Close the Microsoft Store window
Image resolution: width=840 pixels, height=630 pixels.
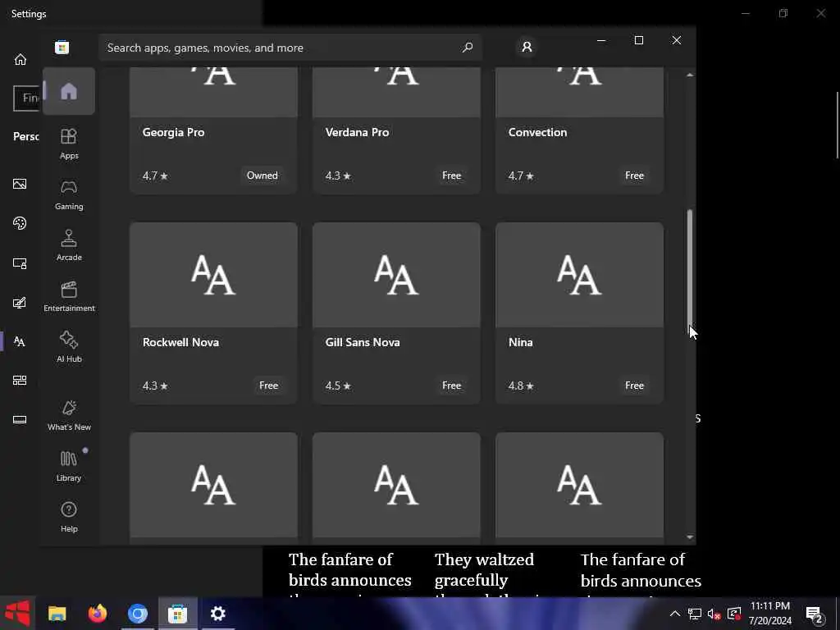click(677, 40)
